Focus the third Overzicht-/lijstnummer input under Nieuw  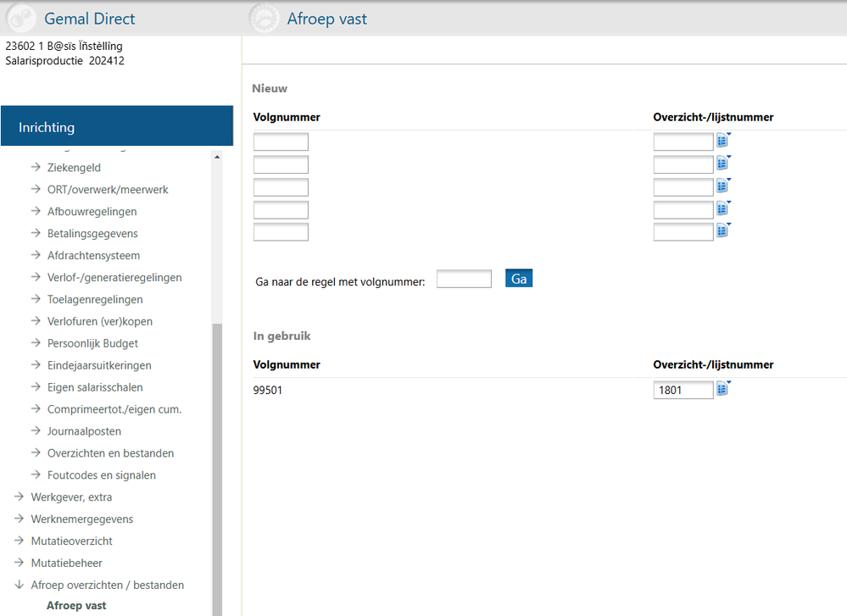(683, 187)
